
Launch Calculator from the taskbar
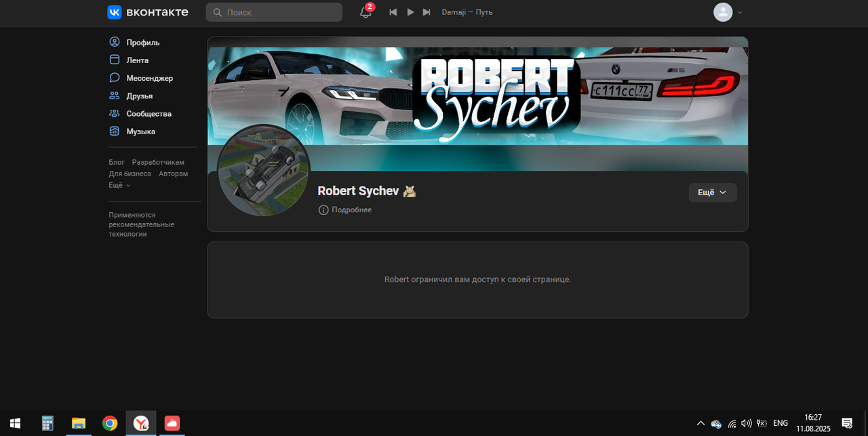[x=47, y=423]
